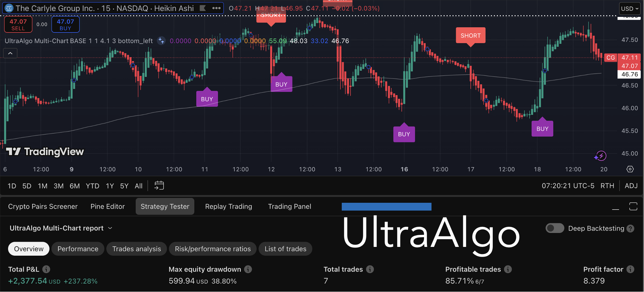
Task: Click the 47.07 SELL button
Action: (x=18, y=25)
